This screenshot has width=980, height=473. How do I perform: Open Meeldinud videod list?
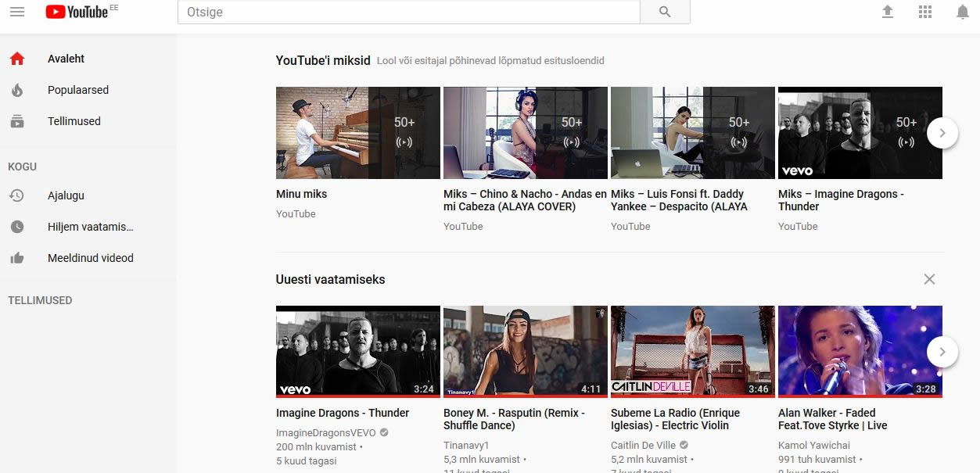pyautogui.click(x=88, y=258)
